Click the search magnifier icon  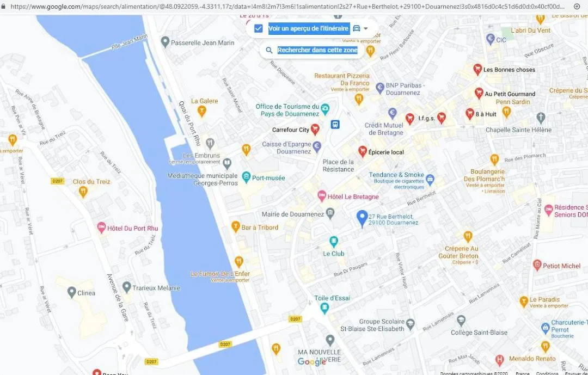[x=269, y=50]
